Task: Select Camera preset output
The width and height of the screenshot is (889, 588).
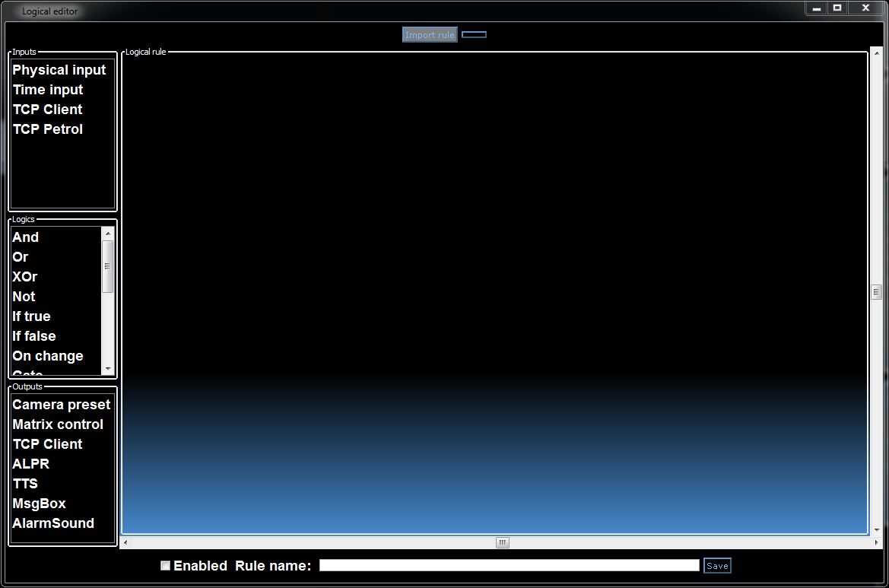Action: (62, 405)
